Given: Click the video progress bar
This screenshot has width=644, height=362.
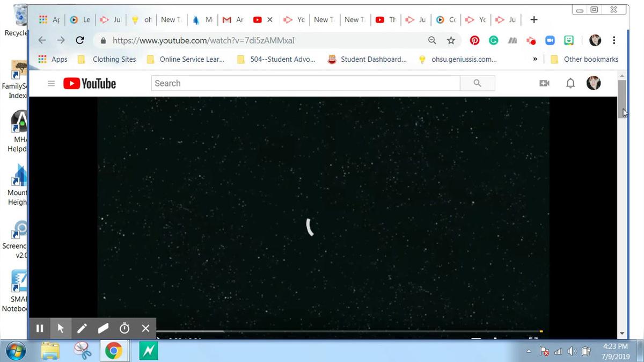Looking at the screenshot, I should click(x=349, y=331).
